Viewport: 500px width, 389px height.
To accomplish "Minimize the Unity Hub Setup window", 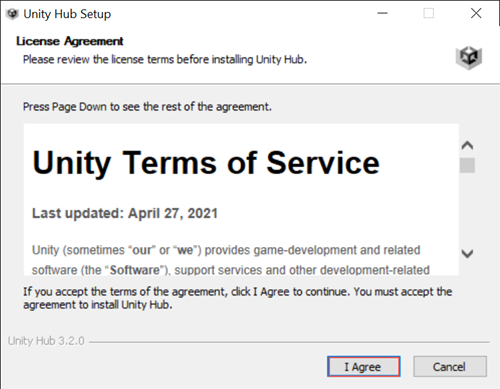I will point(382,14).
